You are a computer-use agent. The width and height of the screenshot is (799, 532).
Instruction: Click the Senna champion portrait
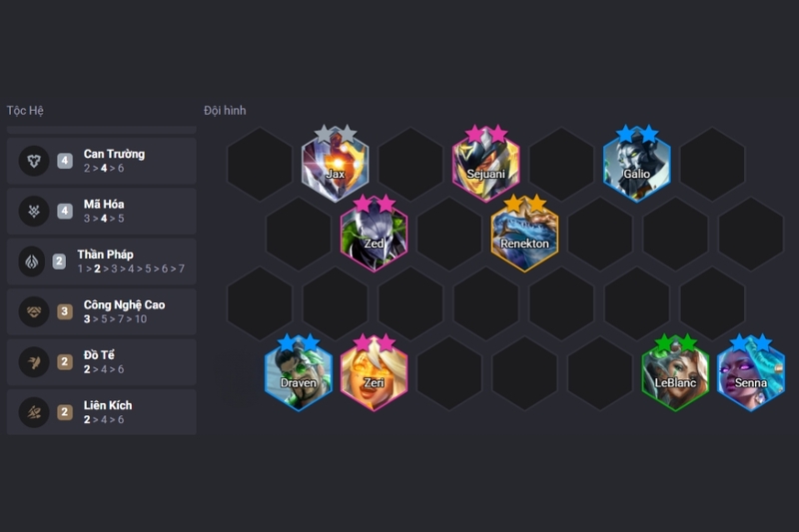[x=751, y=373]
